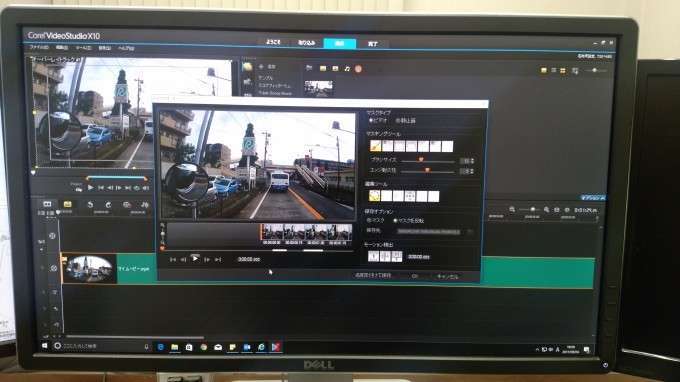
Task: Click the OK button in dialog
Action: coord(415,276)
